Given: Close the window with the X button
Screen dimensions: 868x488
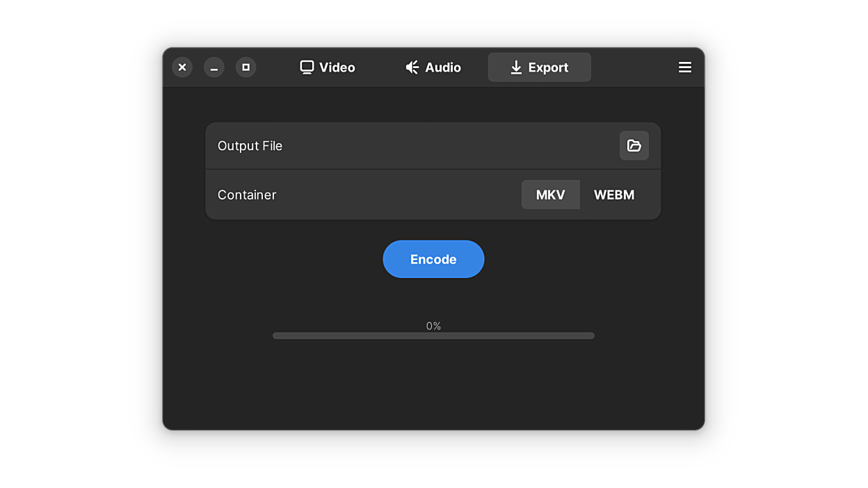Looking at the screenshot, I should [182, 67].
